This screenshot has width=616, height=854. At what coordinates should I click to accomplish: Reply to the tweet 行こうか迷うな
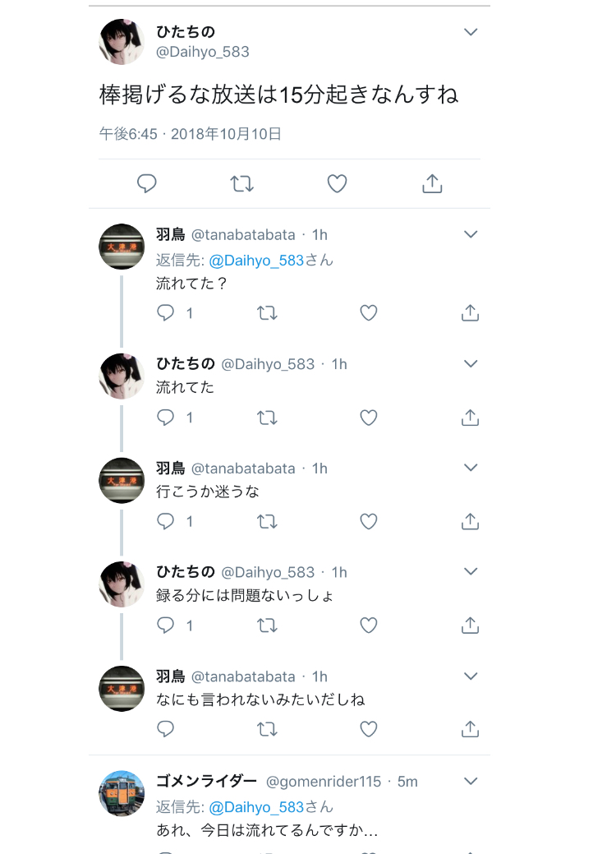(166, 521)
